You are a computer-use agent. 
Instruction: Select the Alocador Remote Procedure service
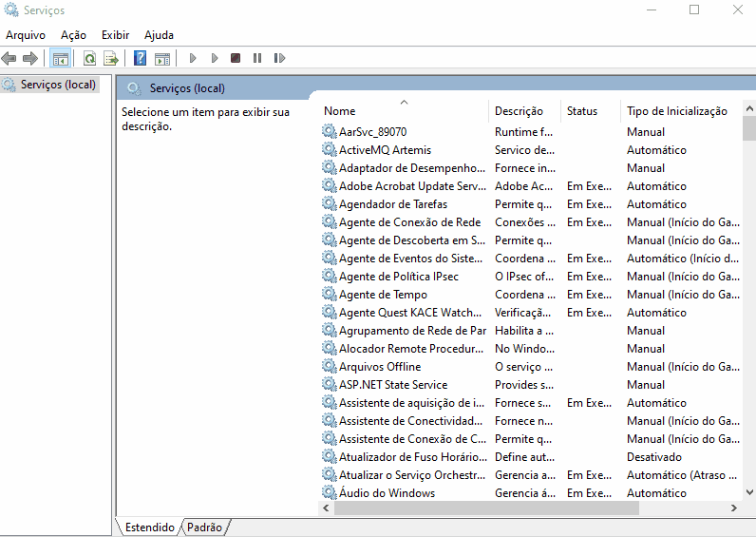(531, 349)
